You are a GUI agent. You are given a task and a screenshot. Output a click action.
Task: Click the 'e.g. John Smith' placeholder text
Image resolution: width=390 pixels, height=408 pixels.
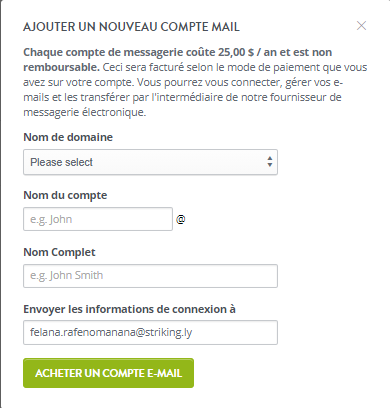[67, 276]
